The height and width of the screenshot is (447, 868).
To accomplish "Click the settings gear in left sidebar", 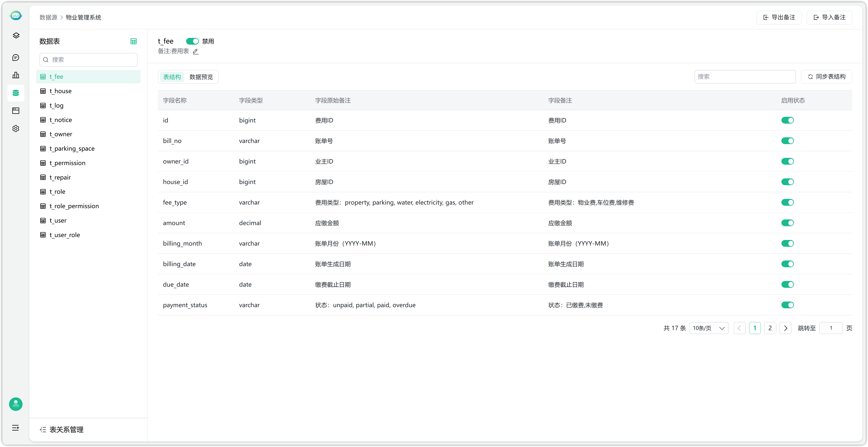I will (16, 128).
